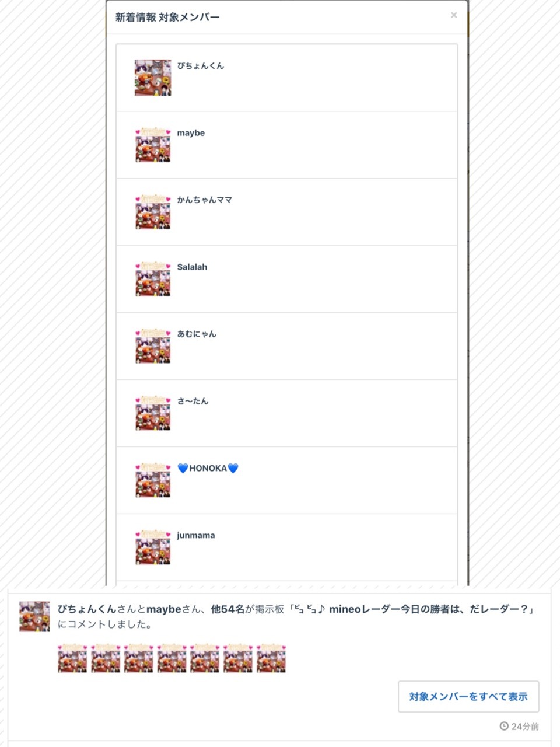Open junmama's profile avatar
The width and height of the screenshot is (560, 747).
[153, 547]
